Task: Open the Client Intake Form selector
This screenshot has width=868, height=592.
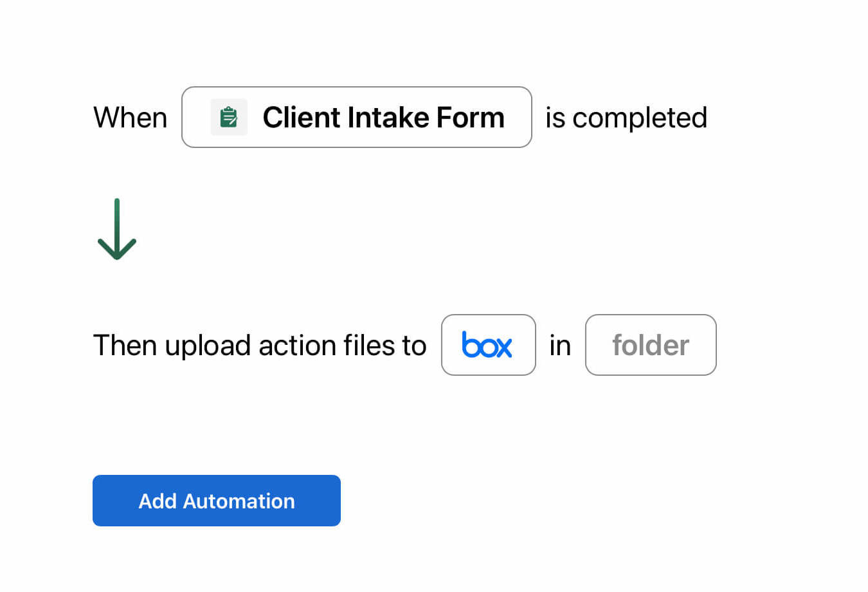Action: 357,117
